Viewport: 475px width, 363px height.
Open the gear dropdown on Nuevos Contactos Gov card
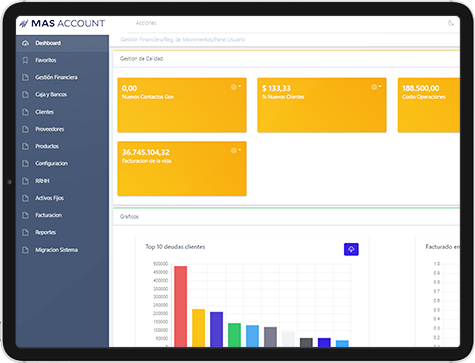236,87
